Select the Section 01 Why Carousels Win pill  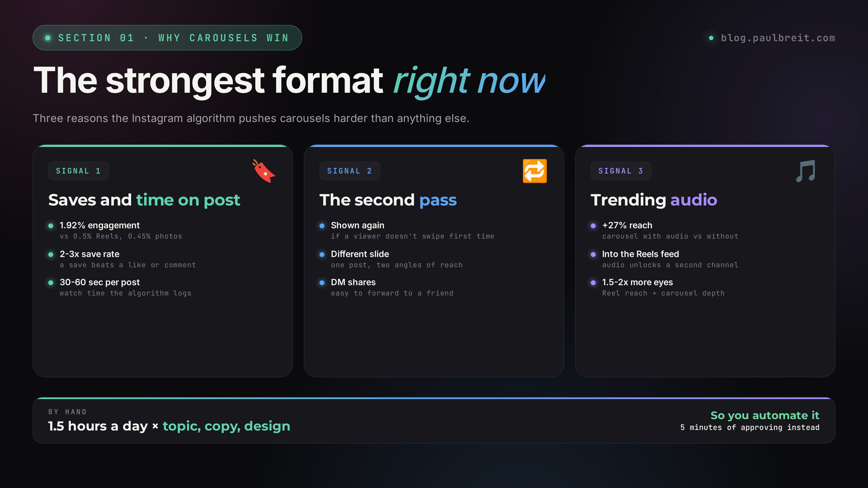click(x=167, y=38)
